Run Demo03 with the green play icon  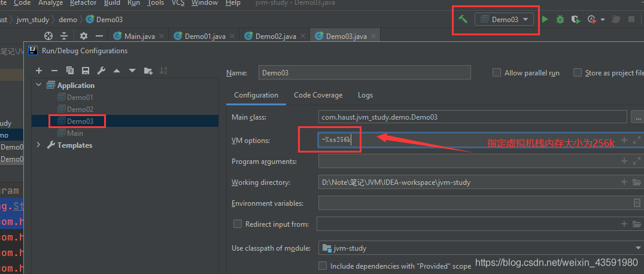pos(545,19)
